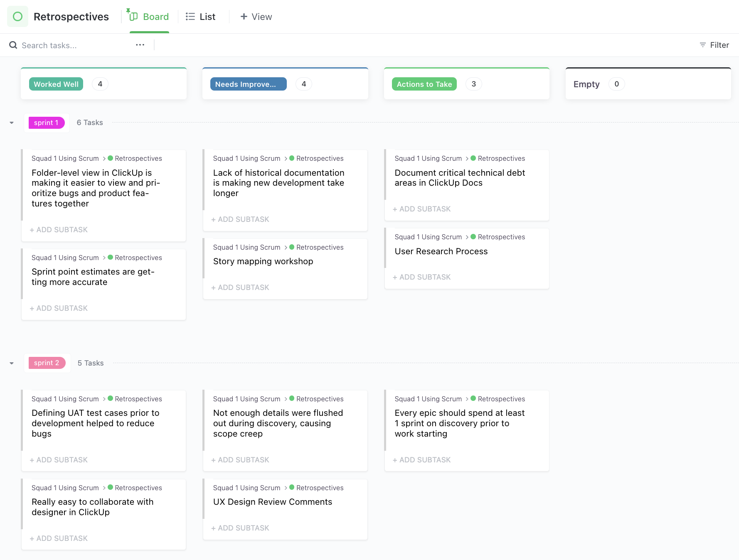Switch to the Board view tab
This screenshot has width=739, height=560.
click(x=150, y=17)
